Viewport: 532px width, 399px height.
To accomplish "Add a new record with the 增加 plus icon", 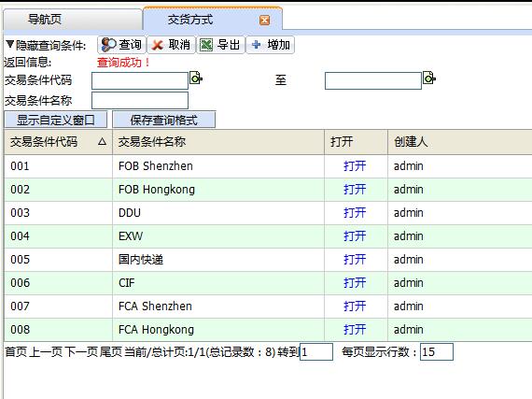I will click(x=271, y=45).
